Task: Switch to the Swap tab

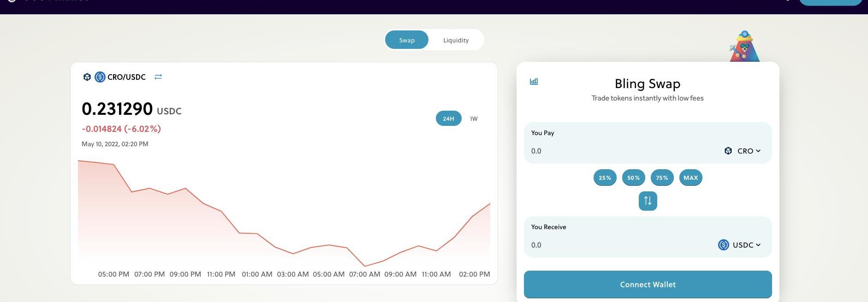Action: [x=406, y=40]
